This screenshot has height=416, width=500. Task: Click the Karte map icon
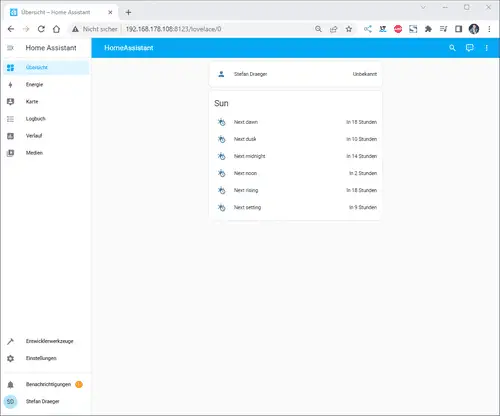10,102
